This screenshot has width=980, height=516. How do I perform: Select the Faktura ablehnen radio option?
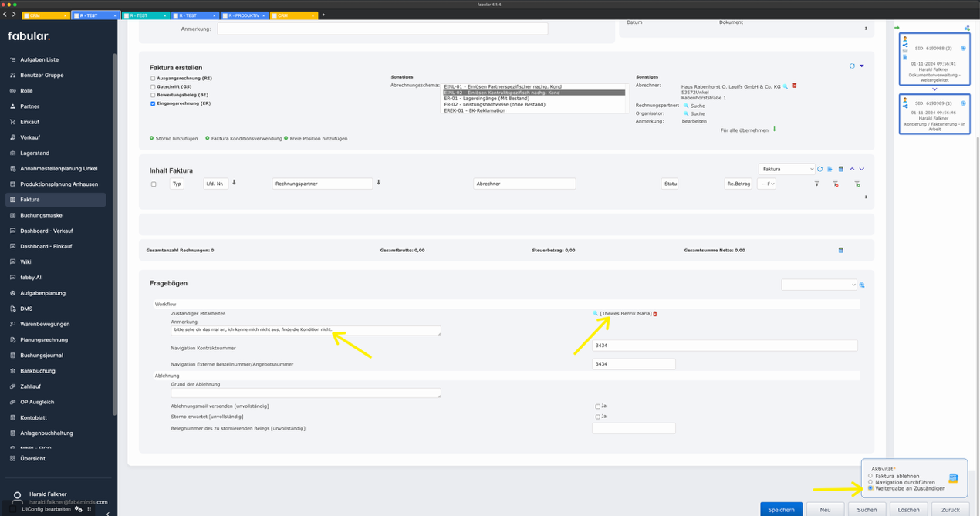(870, 476)
